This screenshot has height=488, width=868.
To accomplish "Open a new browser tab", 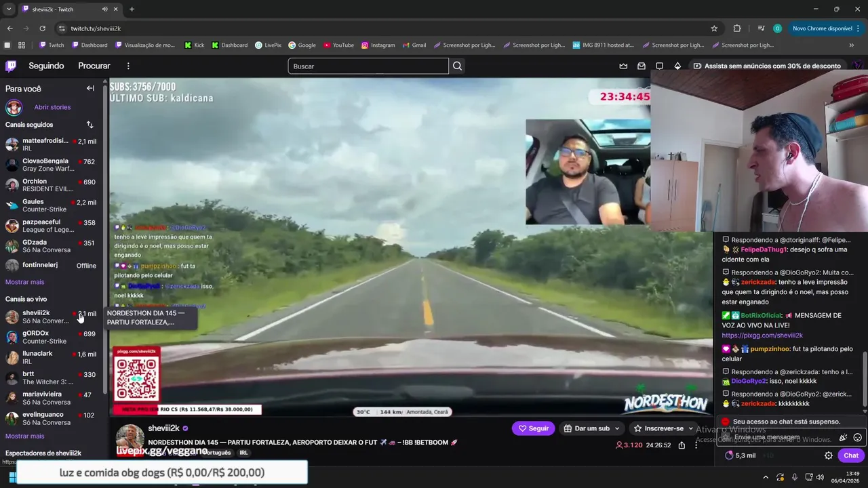I will [x=132, y=9].
